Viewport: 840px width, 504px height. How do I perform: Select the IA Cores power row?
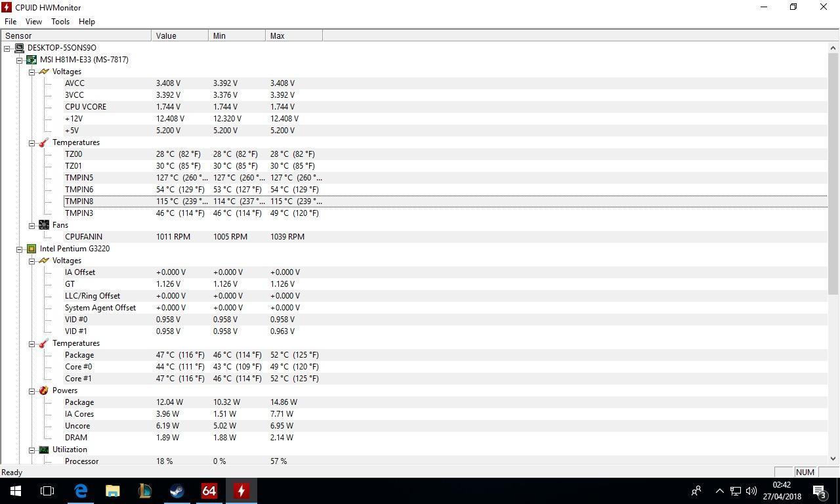point(446,414)
